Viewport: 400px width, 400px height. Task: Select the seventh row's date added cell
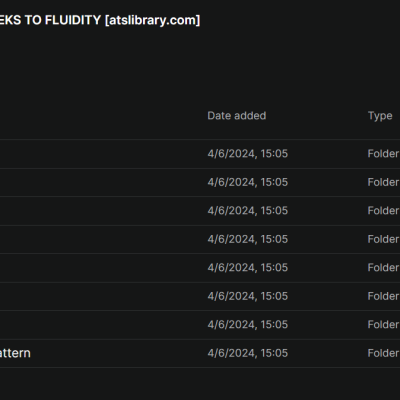pyautogui.click(x=248, y=325)
